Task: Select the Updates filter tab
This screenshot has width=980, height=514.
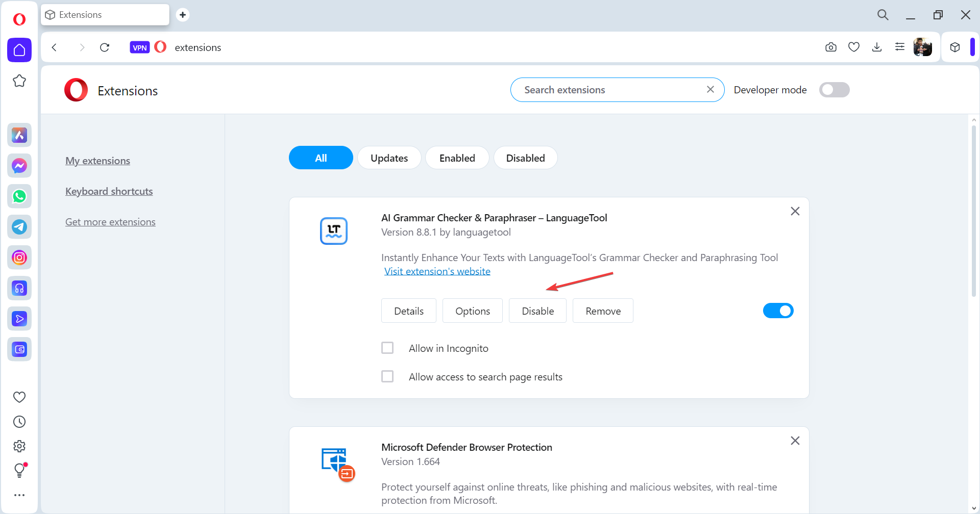Action: tap(389, 158)
